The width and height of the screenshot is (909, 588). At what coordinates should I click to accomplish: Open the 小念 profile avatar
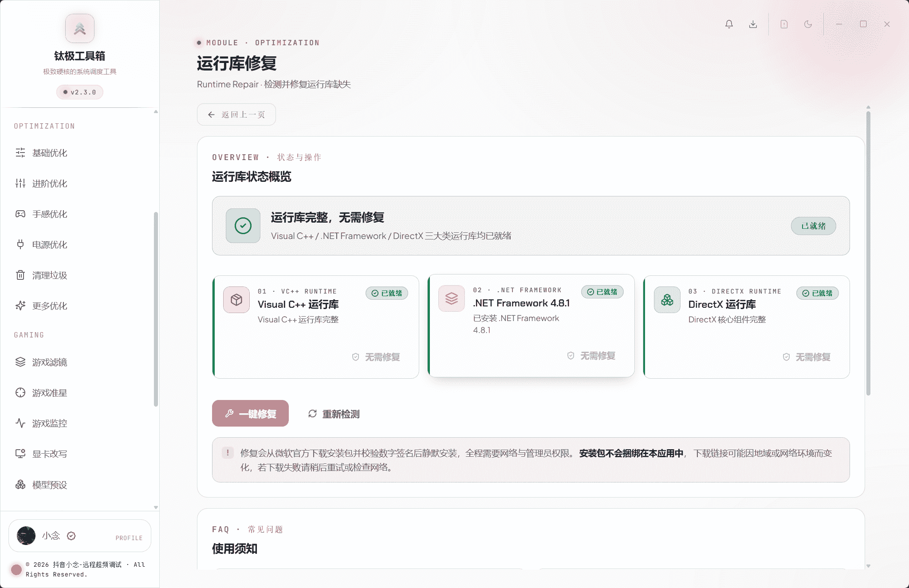point(26,536)
